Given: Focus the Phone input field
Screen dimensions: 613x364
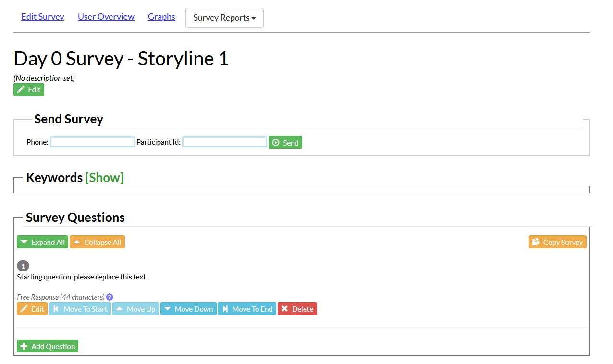Looking at the screenshot, I should 92,142.
